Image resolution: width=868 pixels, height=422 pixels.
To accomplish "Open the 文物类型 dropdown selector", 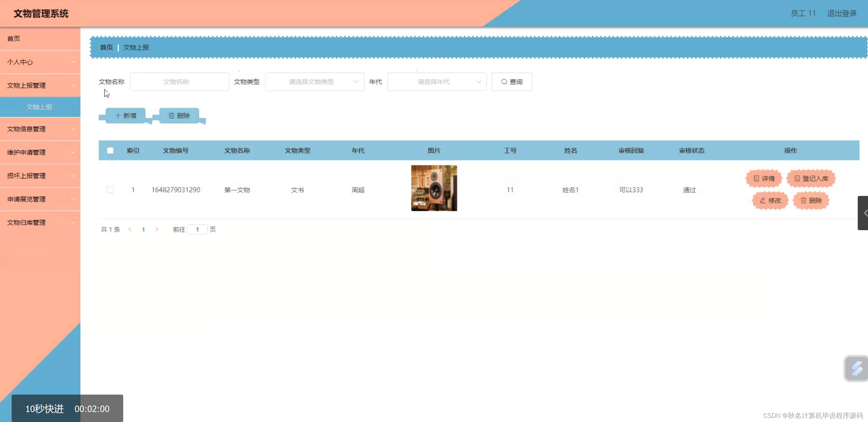I will pos(315,82).
